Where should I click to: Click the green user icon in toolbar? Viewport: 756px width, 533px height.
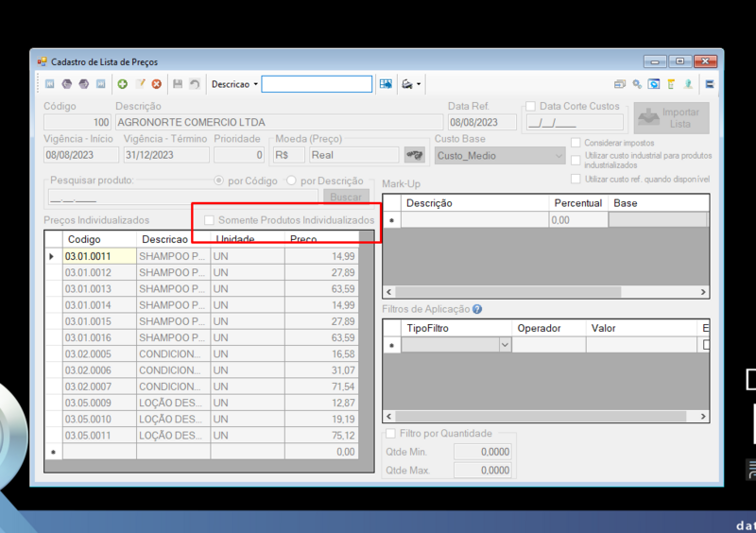tap(688, 84)
